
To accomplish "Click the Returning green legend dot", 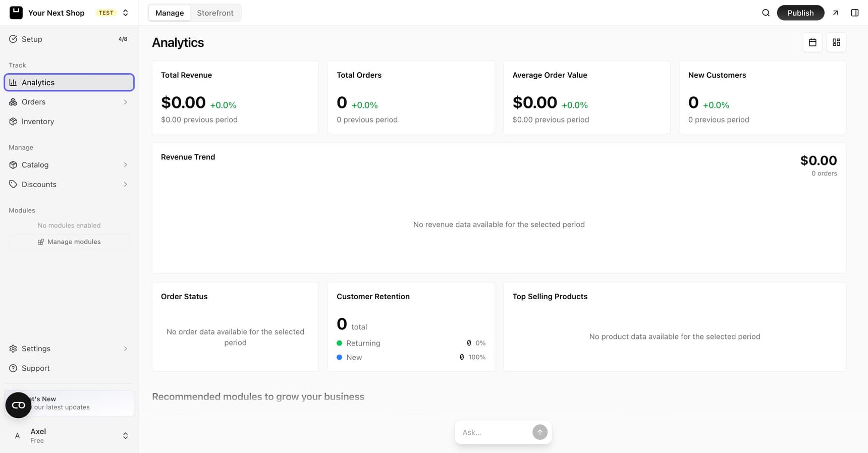I will (340, 343).
